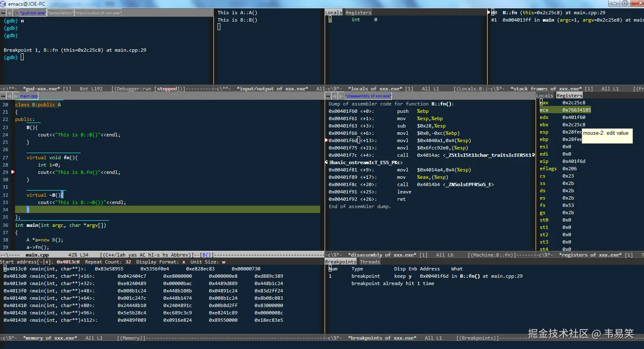Screen dimensions: 644x349
Task: Select the Locals header in registers pane
Action: tap(545, 96)
